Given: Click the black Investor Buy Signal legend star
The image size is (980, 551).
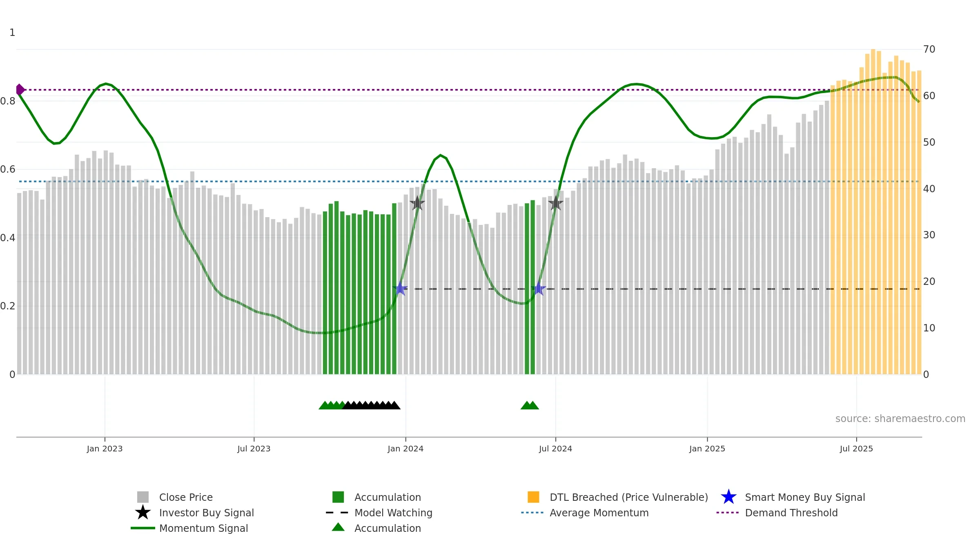Looking at the screenshot, I should (143, 513).
